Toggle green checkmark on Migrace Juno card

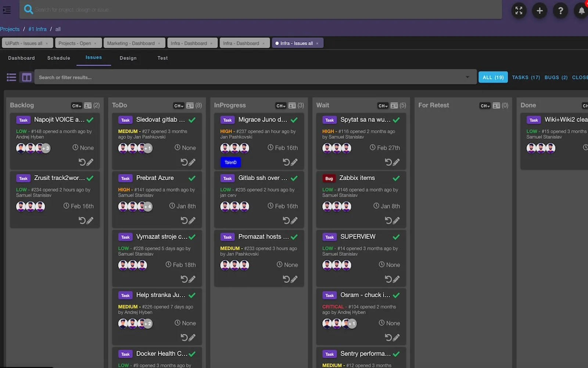click(294, 120)
